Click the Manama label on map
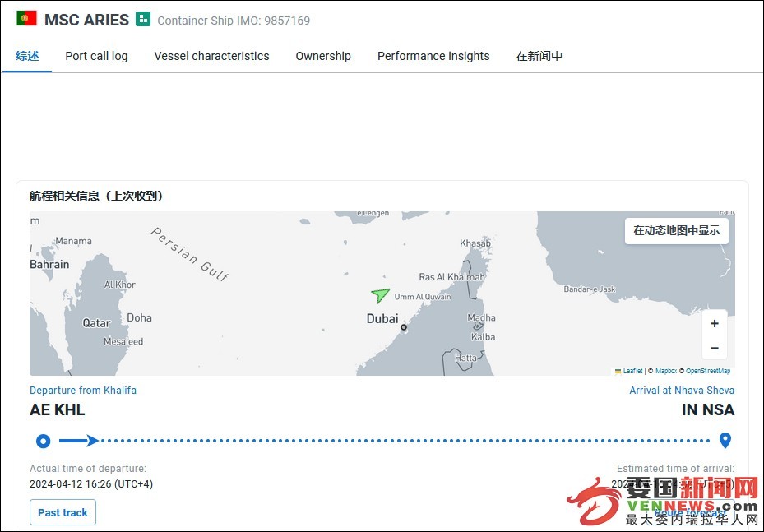The height and width of the screenshot is (532, 764). (73, 241)
